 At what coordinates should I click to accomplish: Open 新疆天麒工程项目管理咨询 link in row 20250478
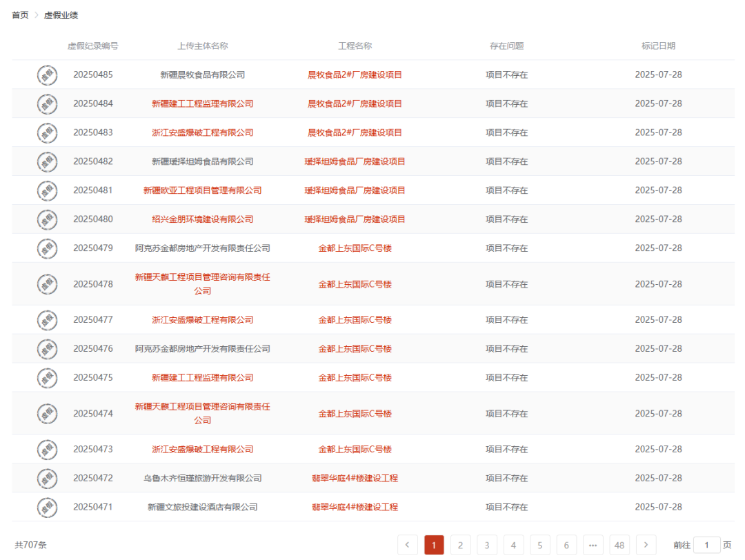[x=202, y=283]
